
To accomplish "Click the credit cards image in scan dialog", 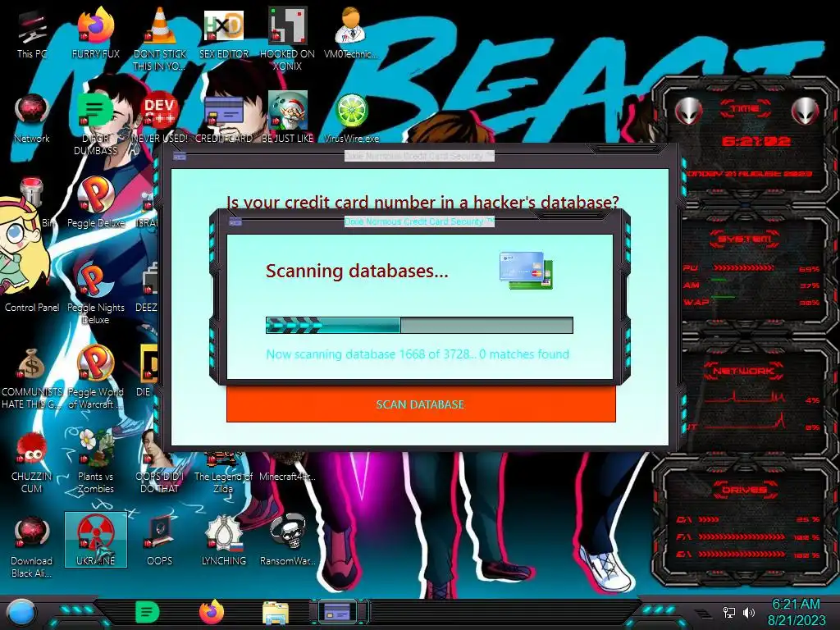I will tap(526, 271).
